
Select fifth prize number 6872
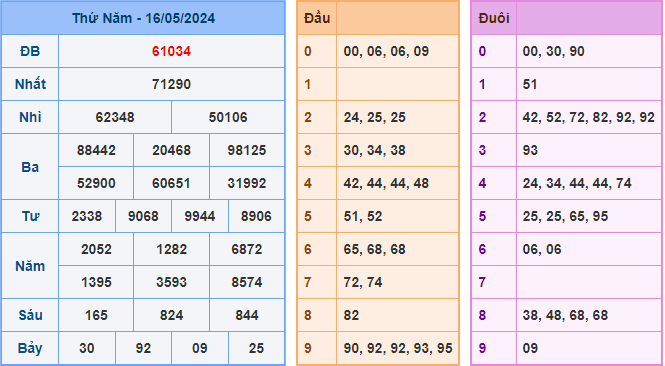[x=247, y=249]
